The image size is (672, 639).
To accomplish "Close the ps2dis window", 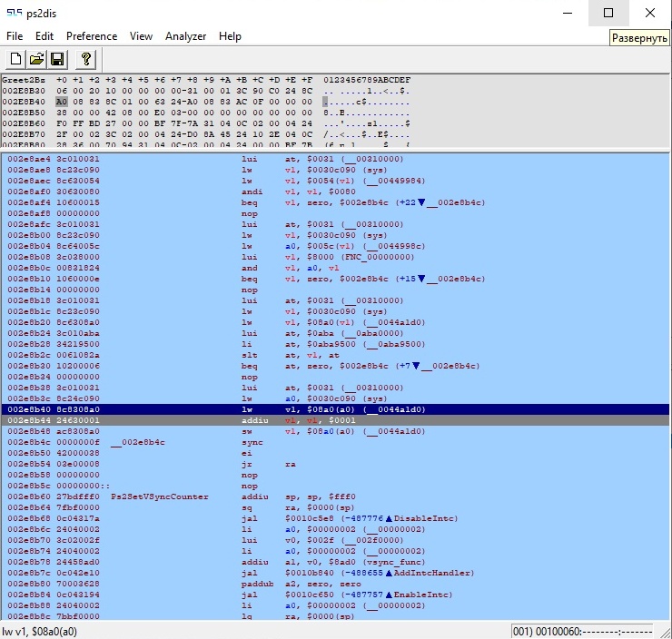I will (x=649, y=13).
